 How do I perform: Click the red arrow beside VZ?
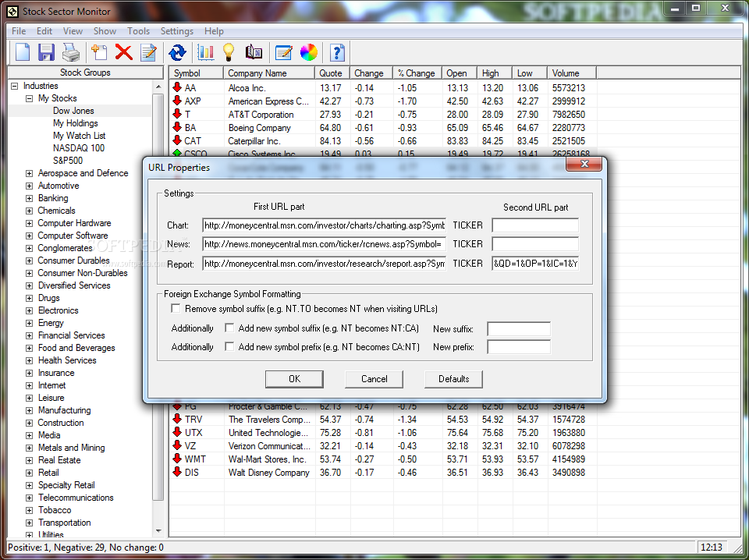point(177,446)
